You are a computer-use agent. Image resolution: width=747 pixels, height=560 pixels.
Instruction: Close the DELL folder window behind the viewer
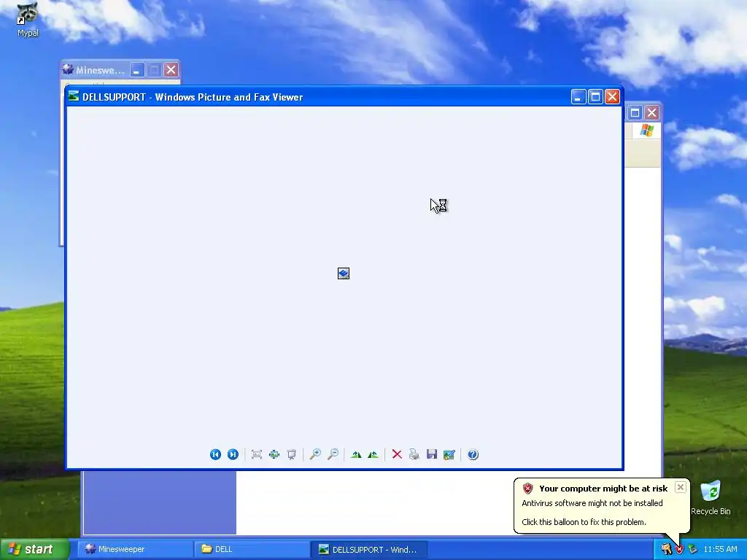pyautogui.click(x=651, y=113)
